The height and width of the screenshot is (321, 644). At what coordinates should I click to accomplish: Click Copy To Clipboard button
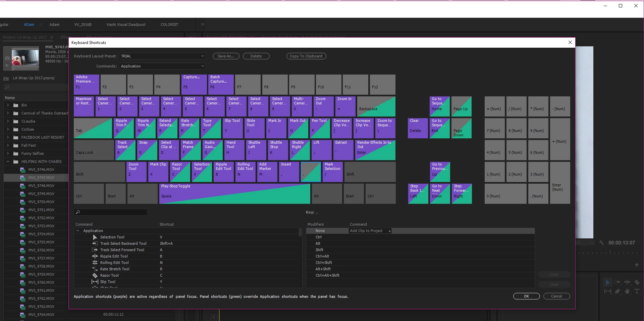click(306, 56)
